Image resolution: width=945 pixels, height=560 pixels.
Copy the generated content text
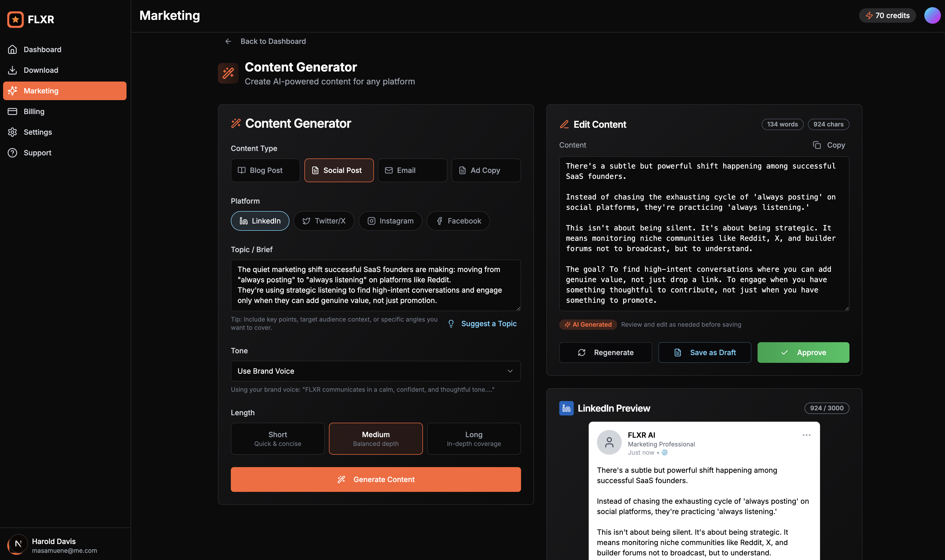(829, 145)
